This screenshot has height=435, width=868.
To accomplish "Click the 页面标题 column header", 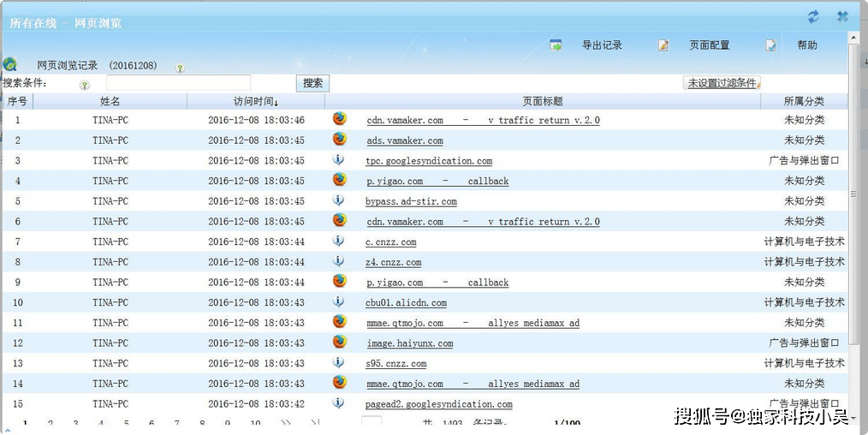I will 543,101.
